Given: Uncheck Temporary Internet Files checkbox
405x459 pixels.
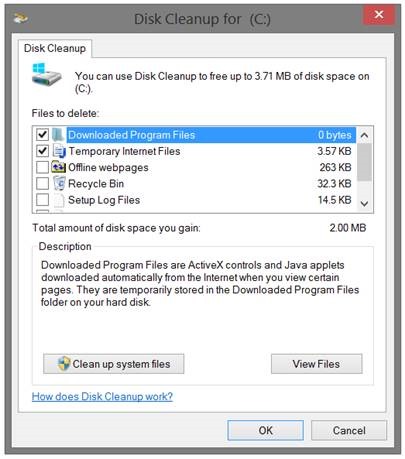Looking at the screenshot, I should [42, 151].
